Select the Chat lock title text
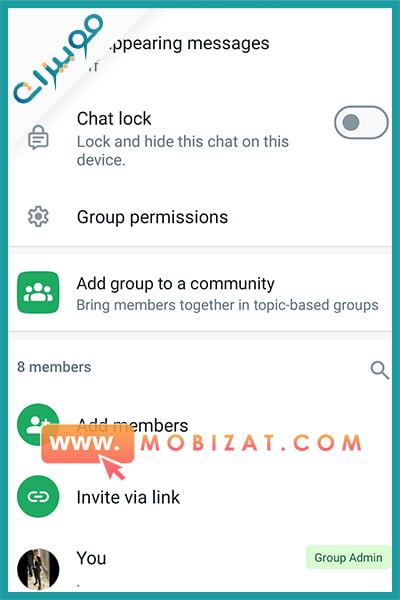Image resolution: width=400 pixels, height=600 pixels. (114, 119)
